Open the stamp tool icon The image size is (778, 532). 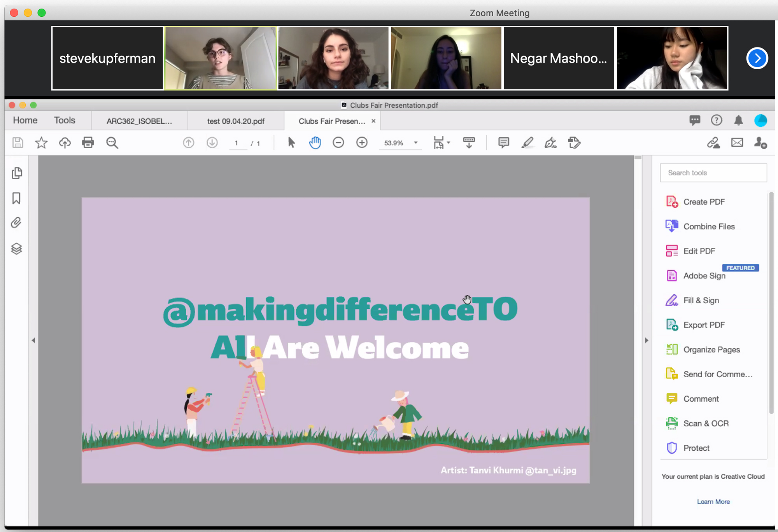(x=574, y=143)
